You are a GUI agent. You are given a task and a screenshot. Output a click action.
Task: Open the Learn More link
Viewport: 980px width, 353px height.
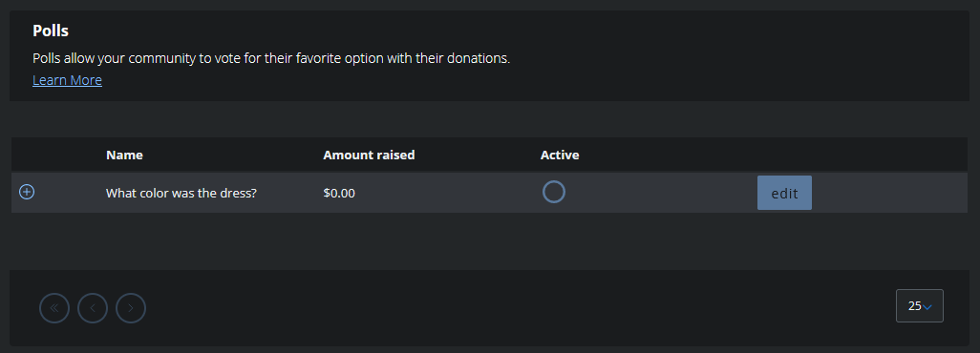67,80
